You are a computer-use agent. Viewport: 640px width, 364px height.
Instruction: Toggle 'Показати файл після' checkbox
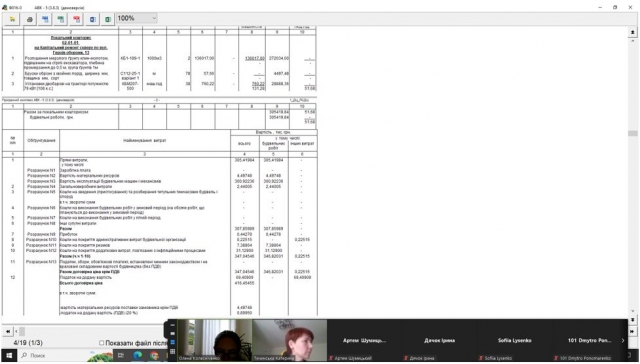(102, 343)
